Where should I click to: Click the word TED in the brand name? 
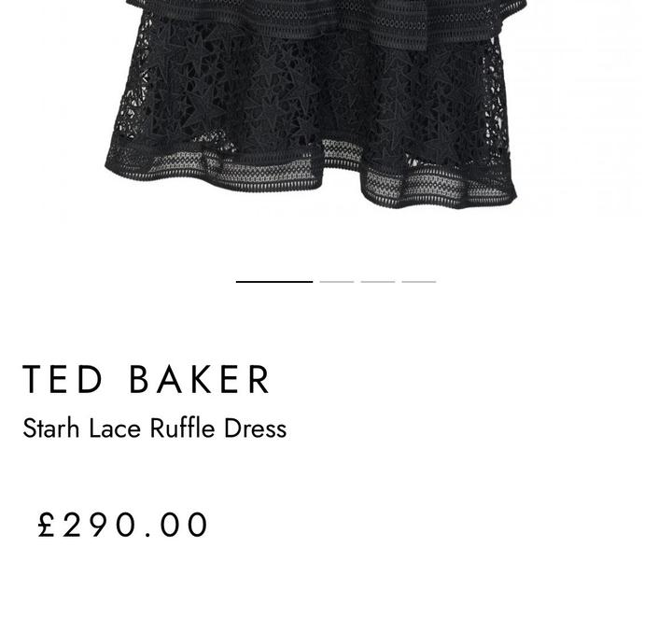click(63, 379)
